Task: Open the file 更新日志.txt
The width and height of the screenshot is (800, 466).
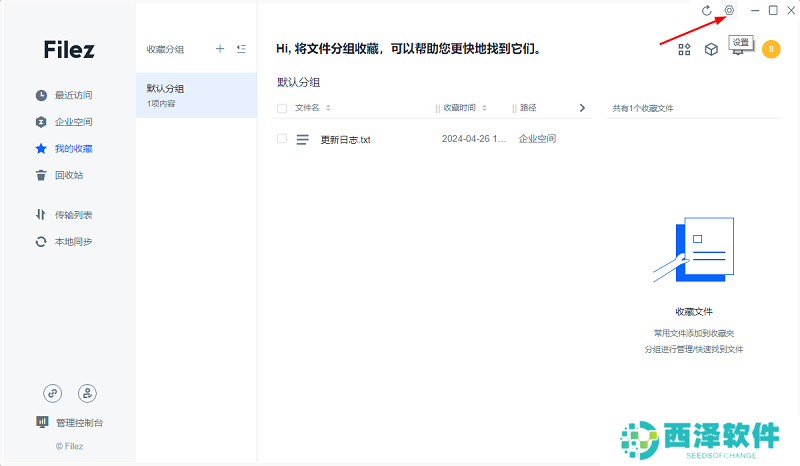Action: tap(345, 140)
